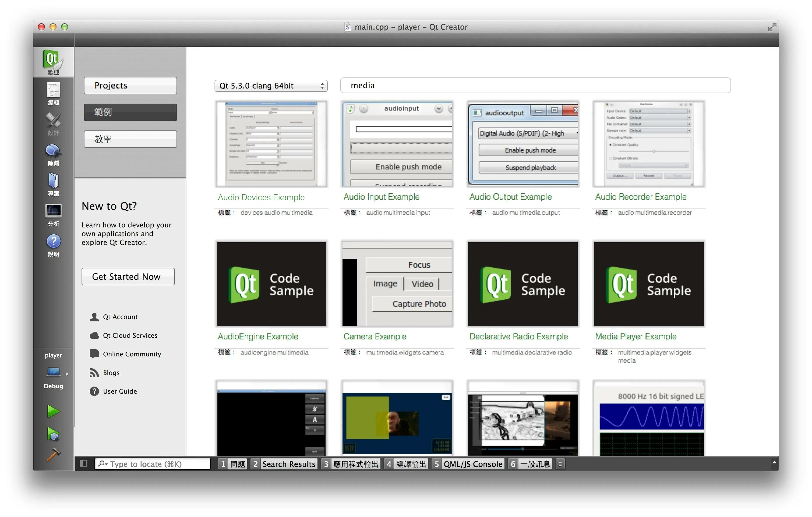Open the Blogs link

pyautogui.click(x=111, y=372)
